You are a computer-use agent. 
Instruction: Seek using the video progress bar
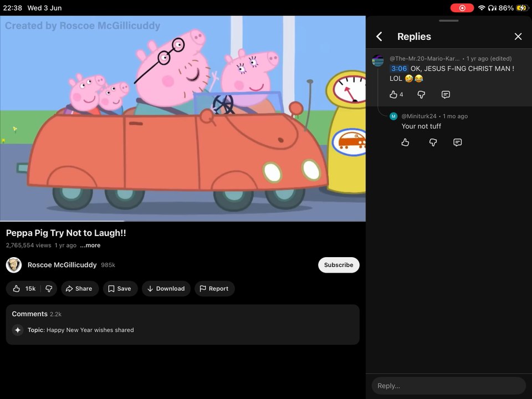tap(182, 221)
